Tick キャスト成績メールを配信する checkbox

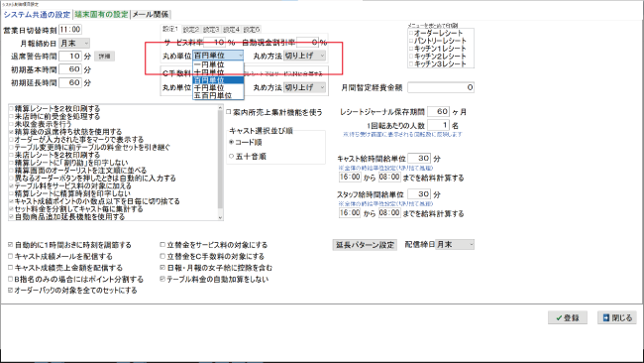11,256
